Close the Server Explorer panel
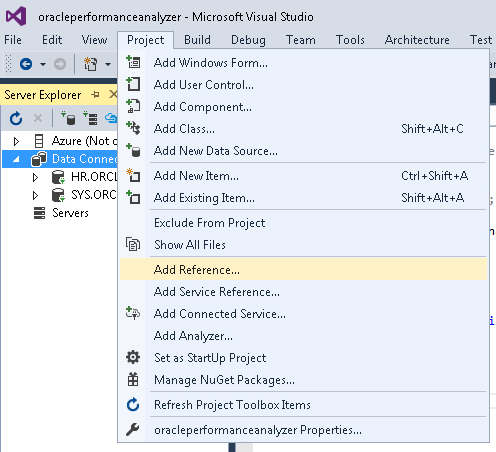The width and height of the screenshot is (496, 452). point(113,94)
